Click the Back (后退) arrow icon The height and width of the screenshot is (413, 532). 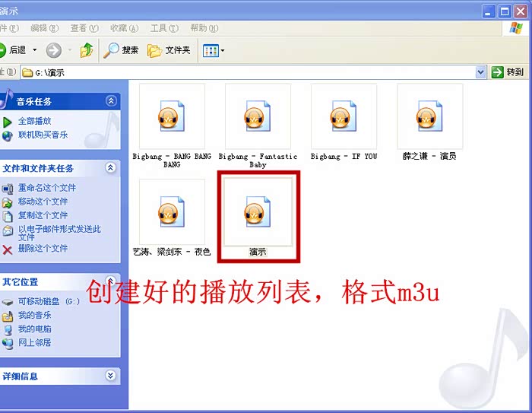pyautogui.click(x=3, y=50)
